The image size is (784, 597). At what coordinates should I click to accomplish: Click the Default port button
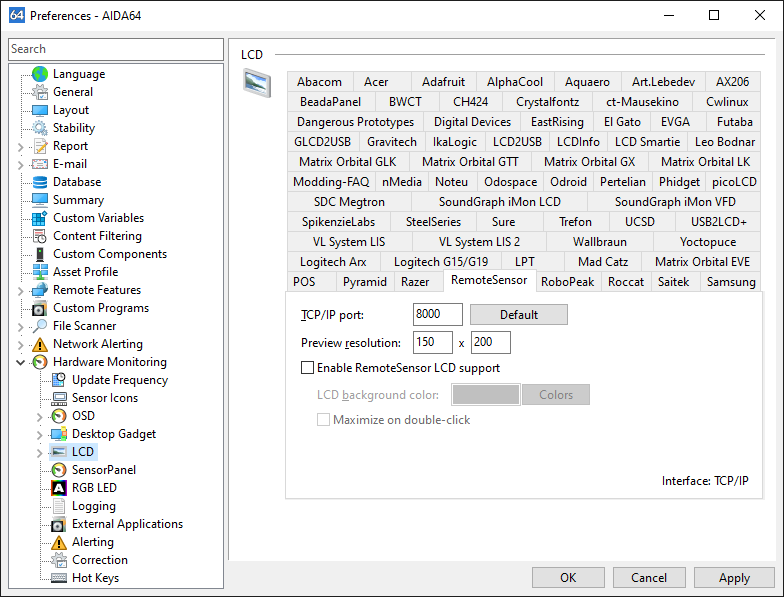(519, 314)
